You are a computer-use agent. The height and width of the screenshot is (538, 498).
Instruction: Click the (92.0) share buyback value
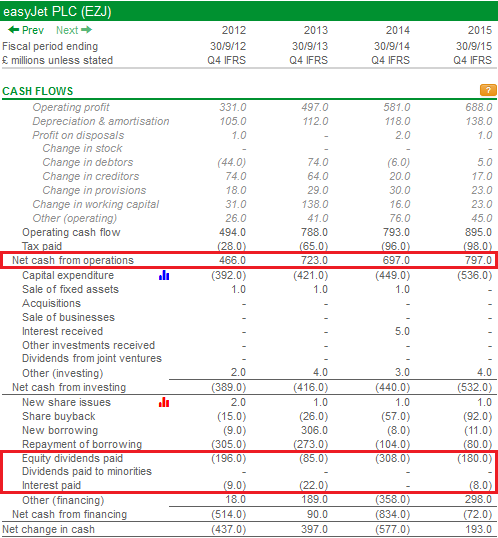click(x=478, y=416)
